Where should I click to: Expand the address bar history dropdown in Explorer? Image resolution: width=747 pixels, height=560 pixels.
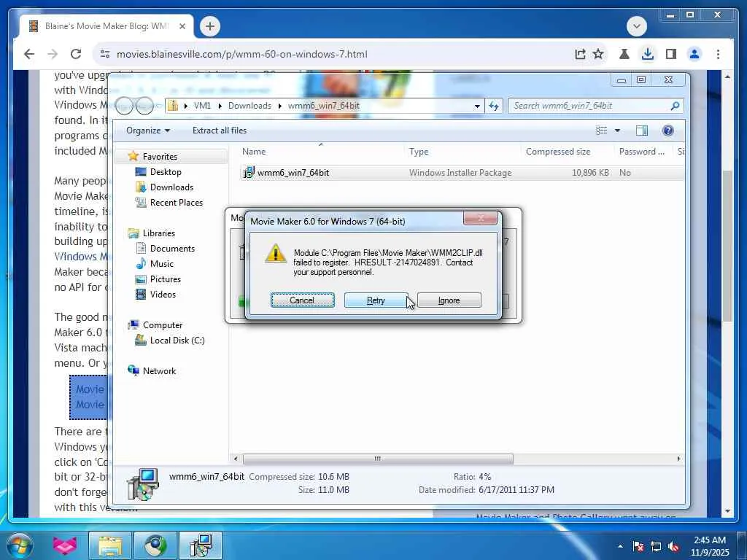tap(477, 106)
